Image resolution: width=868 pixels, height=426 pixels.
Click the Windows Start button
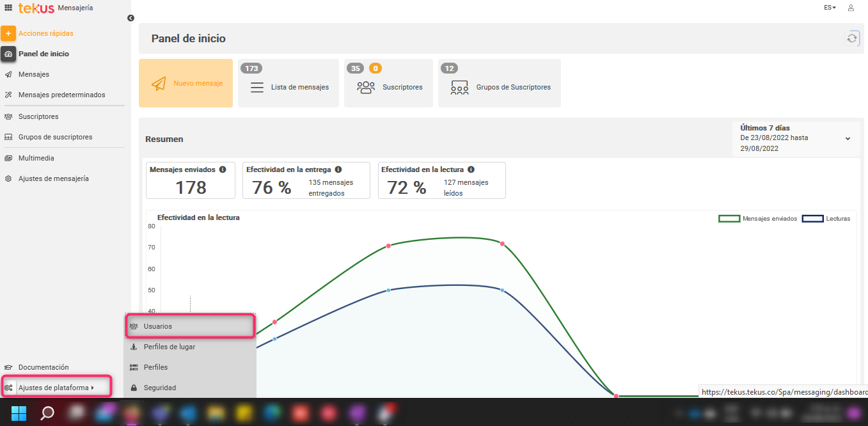coord(19,413)
